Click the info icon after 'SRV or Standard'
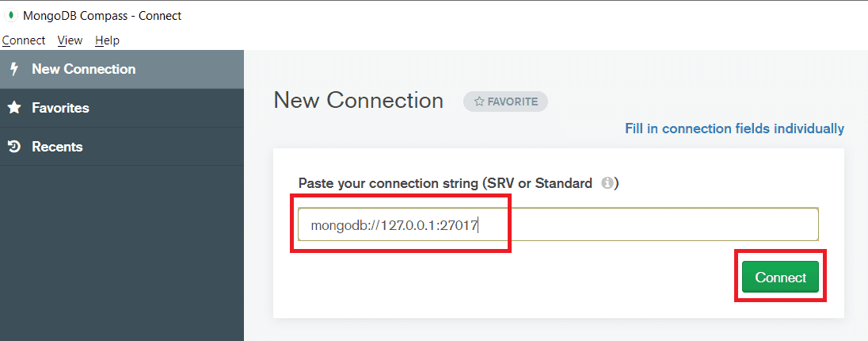868x341 pixels. pos(607,183)
